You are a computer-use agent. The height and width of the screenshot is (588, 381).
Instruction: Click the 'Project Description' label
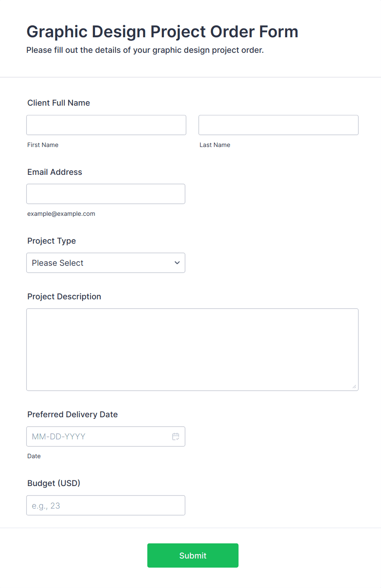point(64,296)
